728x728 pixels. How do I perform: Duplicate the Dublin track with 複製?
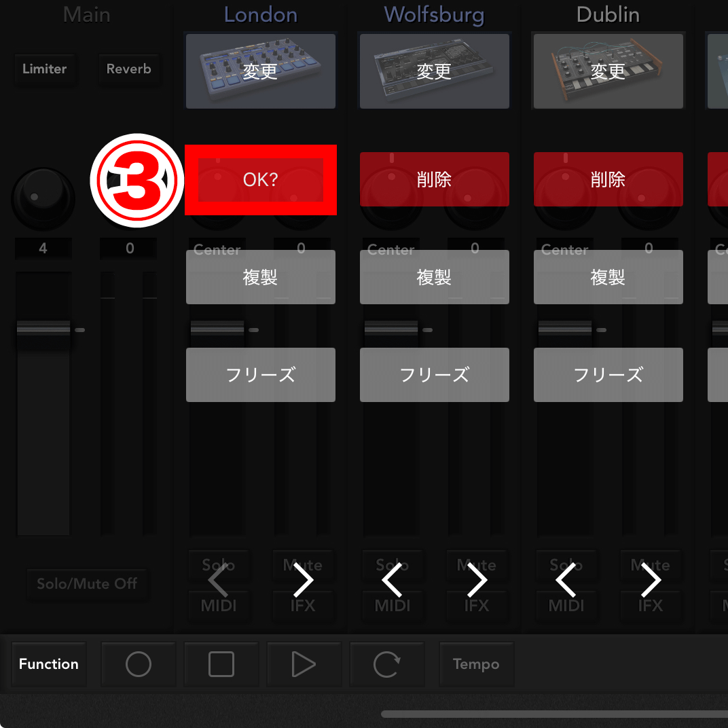tap(608, 277)
